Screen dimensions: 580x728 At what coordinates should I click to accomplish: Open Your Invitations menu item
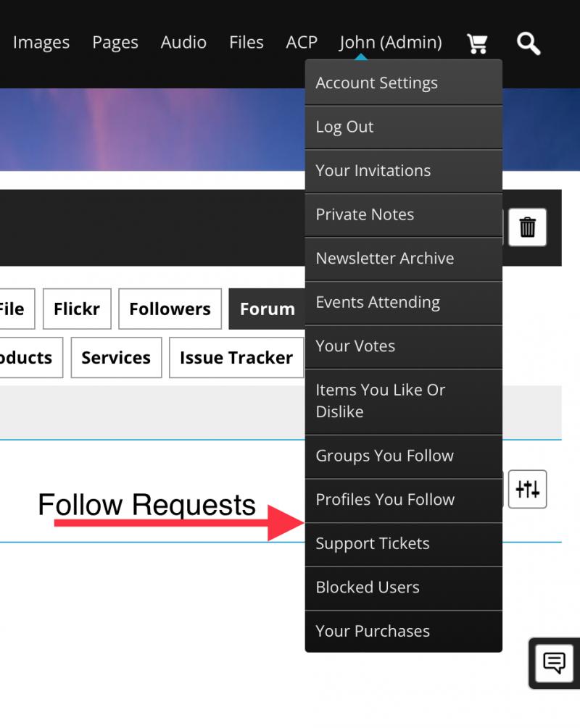click(x=403, y=171)
